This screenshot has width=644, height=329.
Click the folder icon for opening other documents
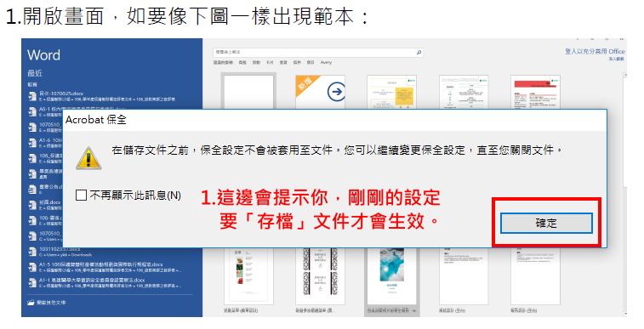(31, 303)
